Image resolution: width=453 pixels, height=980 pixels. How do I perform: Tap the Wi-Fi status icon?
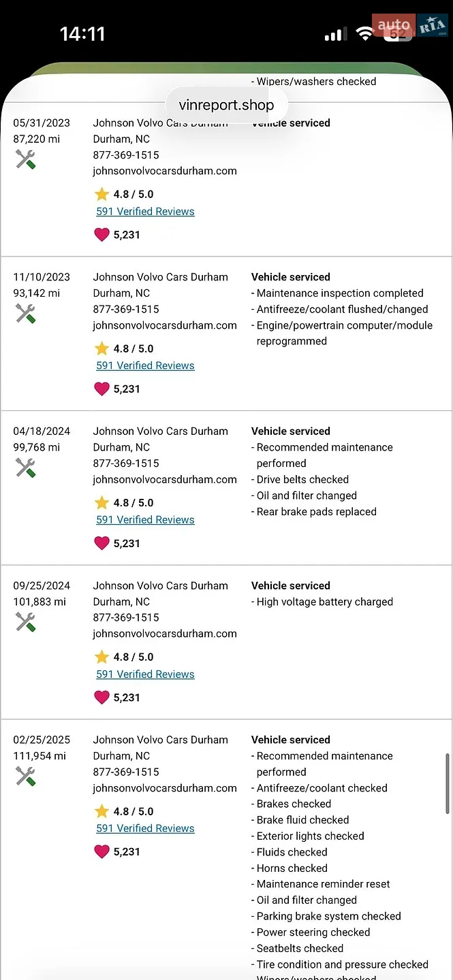(x=365, y=34)
